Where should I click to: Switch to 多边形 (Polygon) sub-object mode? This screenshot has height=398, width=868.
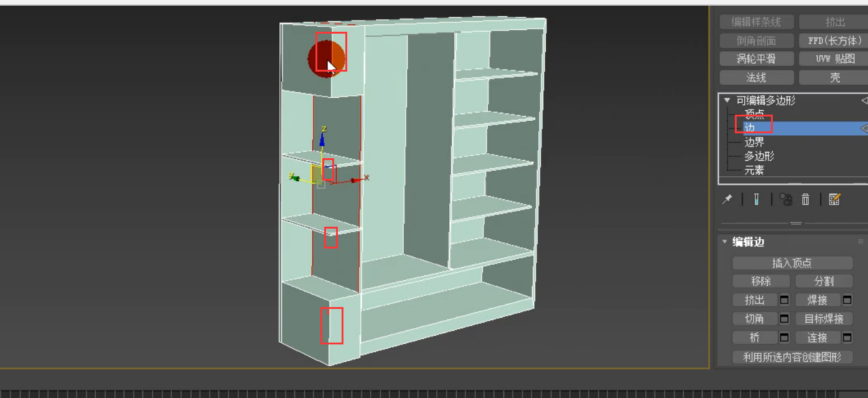point(758,156)
